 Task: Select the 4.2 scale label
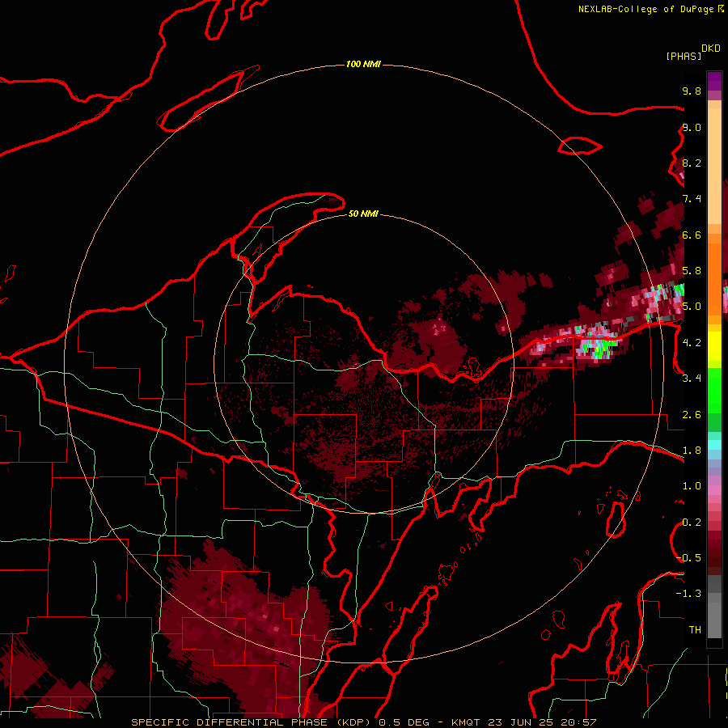tap(692, 343)
